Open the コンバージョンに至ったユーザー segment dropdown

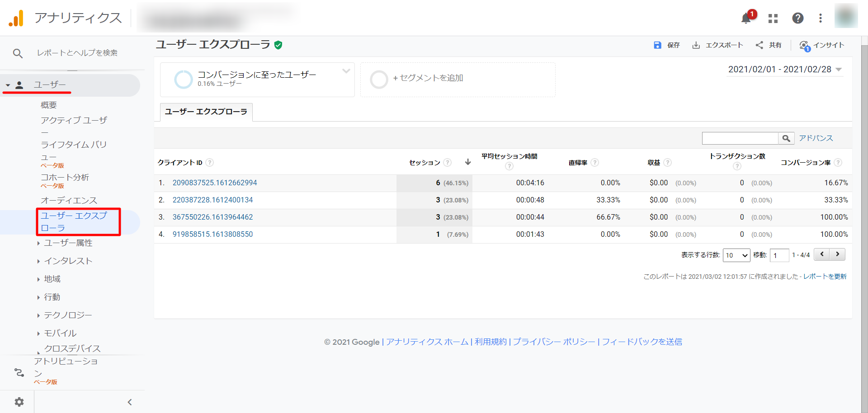click(x=346, y=71)
